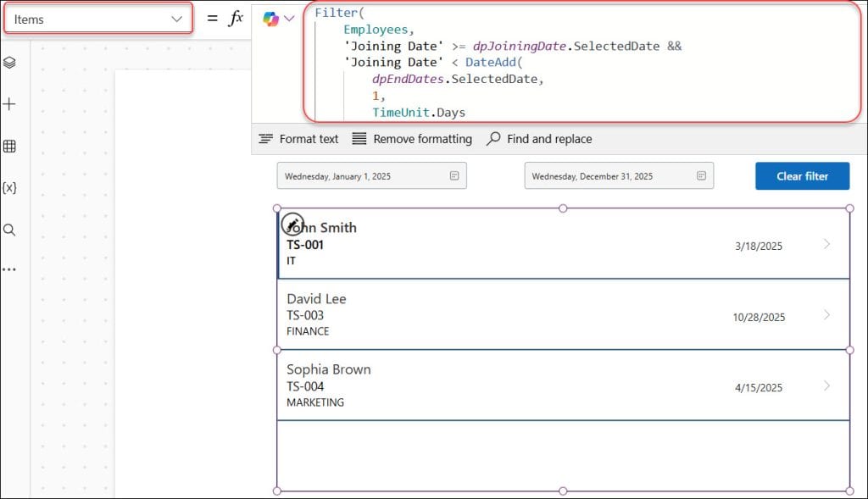Click the Search magnifier icon in sidebar
The image size is (868, 499).
9,230
